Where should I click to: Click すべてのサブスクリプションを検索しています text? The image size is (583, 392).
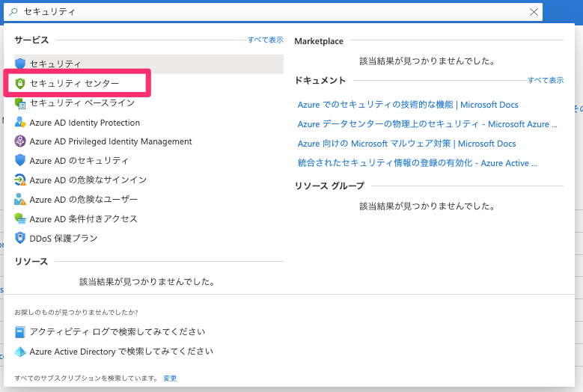tap(87, 379)
